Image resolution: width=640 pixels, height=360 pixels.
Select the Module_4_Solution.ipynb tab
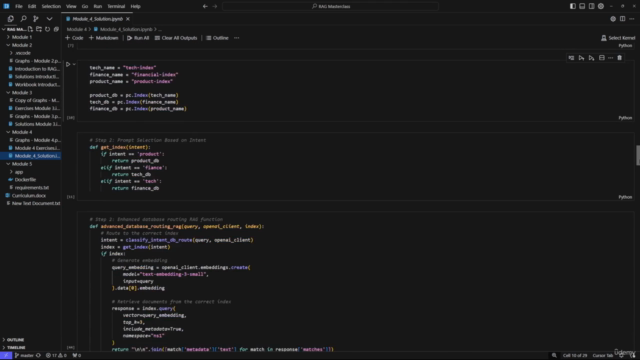click(x=98, y=19)
